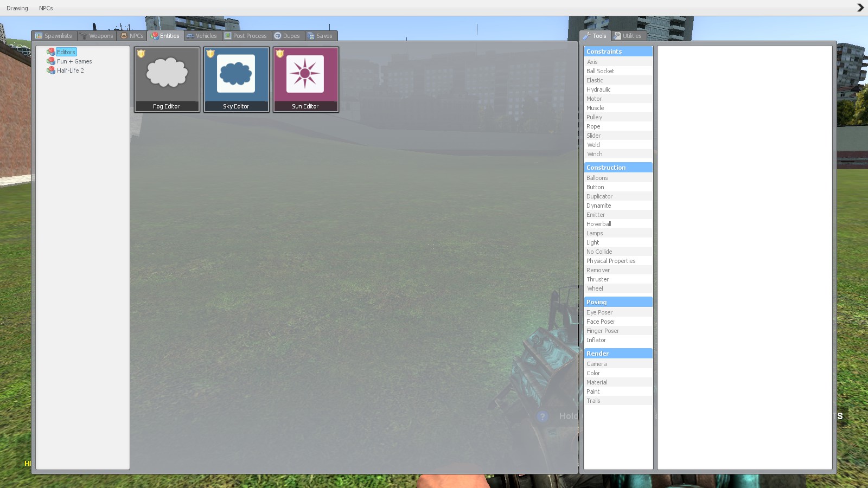
Task: Select the Winch tool
Action: (x=618, y=154)
